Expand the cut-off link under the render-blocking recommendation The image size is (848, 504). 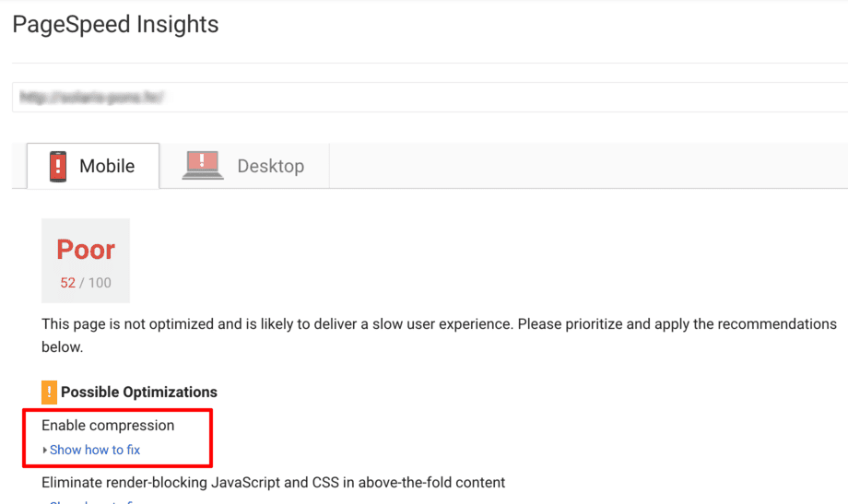coord(92,501)
